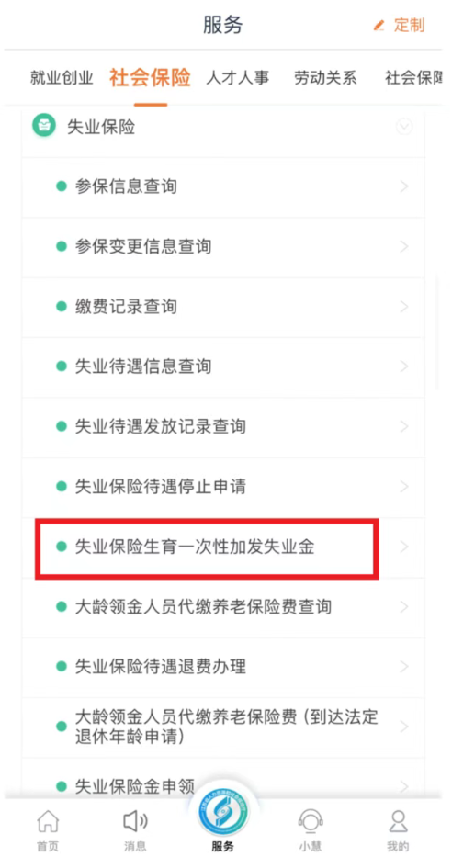This screenshot has width=452, height=868.
Task: Click the 定制 pencil edit icon
Action: tap(379, 26)
